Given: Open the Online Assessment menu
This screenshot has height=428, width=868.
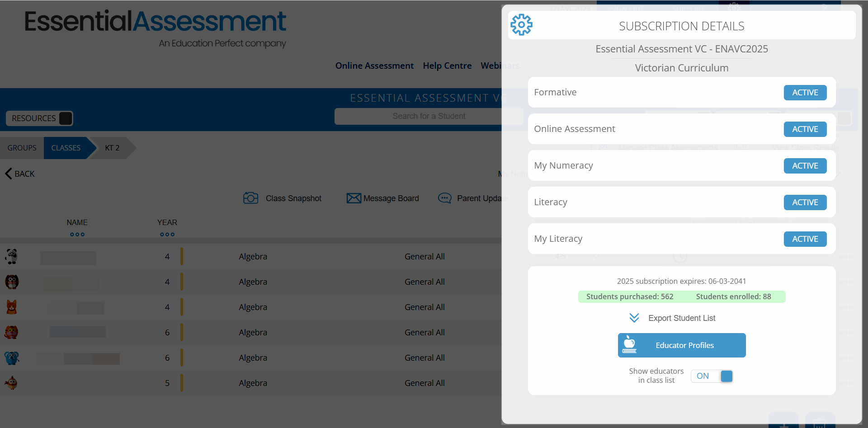Looking at the screenshot, I should pos(374,66).
